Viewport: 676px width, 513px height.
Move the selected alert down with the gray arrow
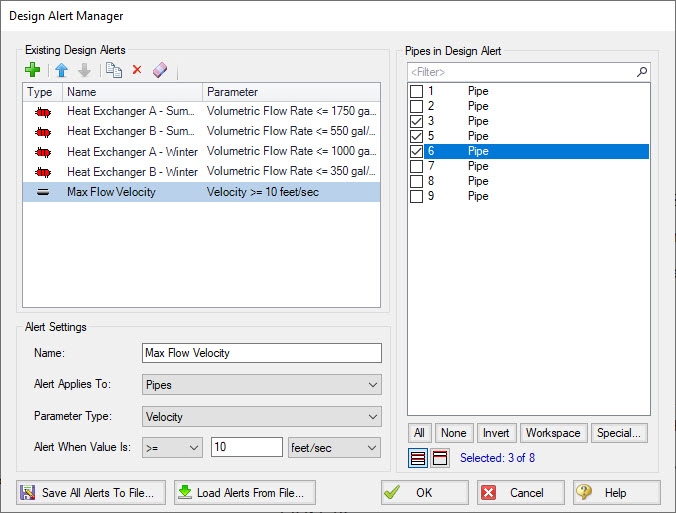(x=84, y=70)
